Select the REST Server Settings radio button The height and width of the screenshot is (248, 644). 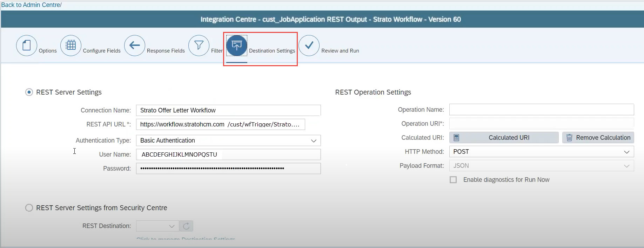click(x=29, y=92)
